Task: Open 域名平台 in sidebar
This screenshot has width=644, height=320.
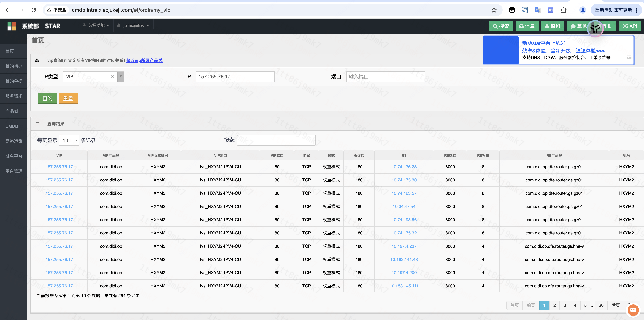Action: (13, 156)
